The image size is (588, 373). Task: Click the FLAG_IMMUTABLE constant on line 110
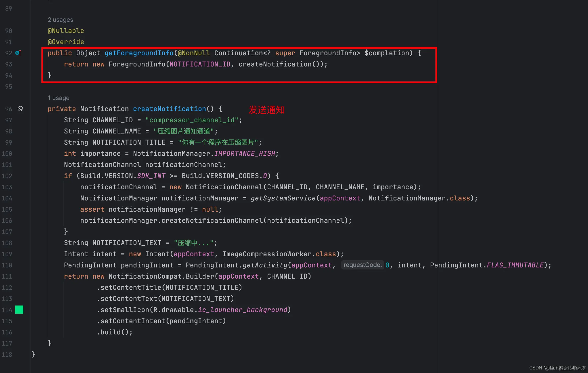pyautogui.click(x=515, y=265)
